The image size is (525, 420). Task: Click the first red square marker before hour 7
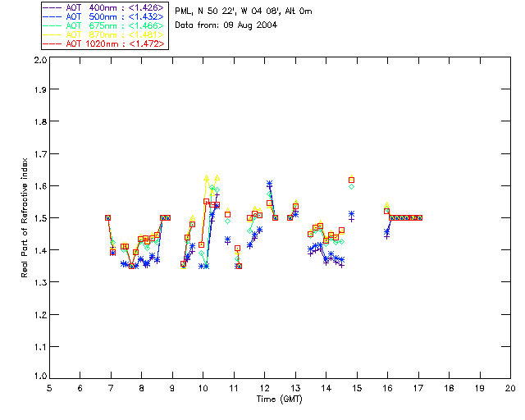(x=107, y=217)
